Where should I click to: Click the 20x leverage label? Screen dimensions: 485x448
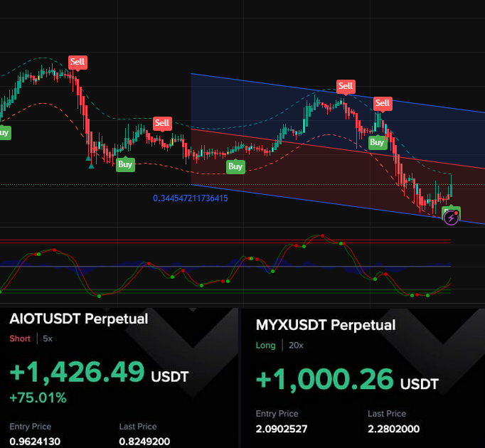[296, 346]
